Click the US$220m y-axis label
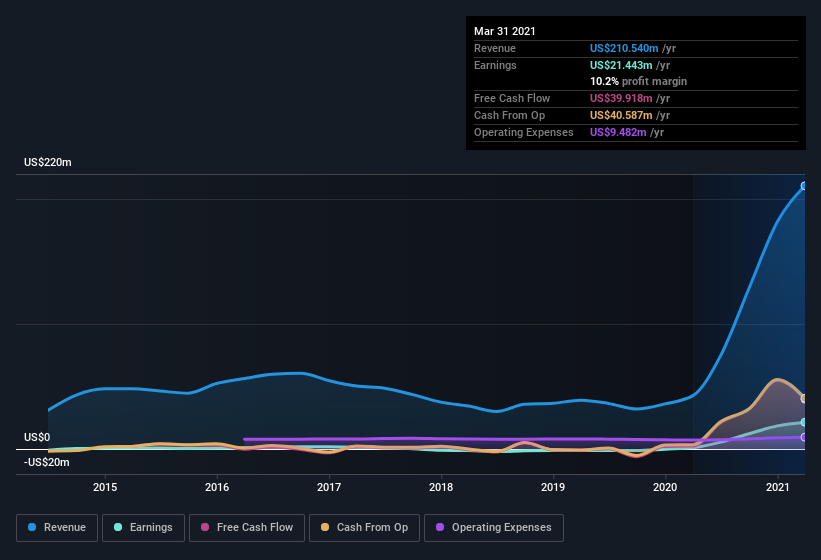The width and height of the screenshot is (821, 560). click(x=48, y=162)
